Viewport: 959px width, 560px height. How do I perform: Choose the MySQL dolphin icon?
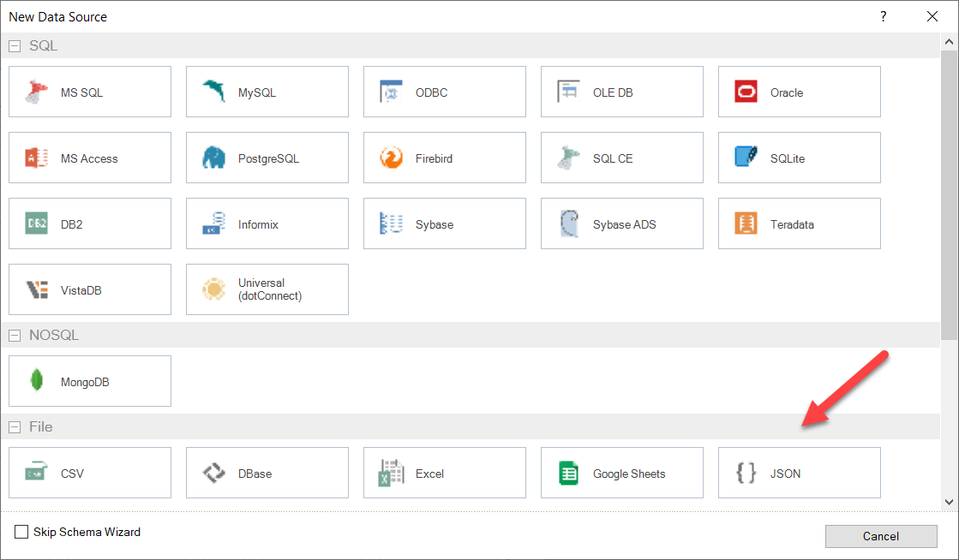point(213,92)
